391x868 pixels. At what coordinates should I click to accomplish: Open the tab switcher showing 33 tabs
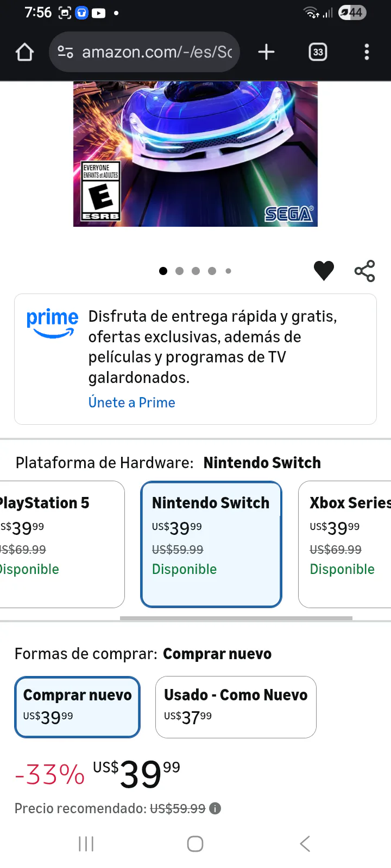(x=318, y=52)
